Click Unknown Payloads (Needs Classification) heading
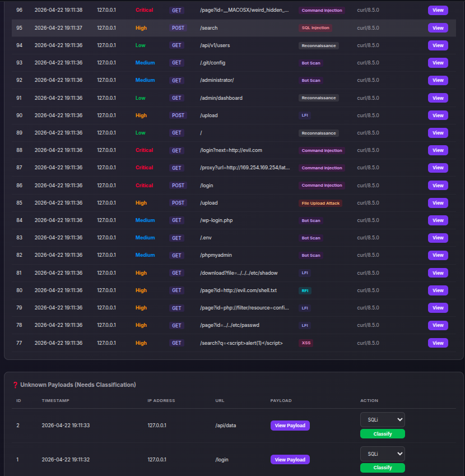This screenshot has height=476, width=465. coord(78,385)
